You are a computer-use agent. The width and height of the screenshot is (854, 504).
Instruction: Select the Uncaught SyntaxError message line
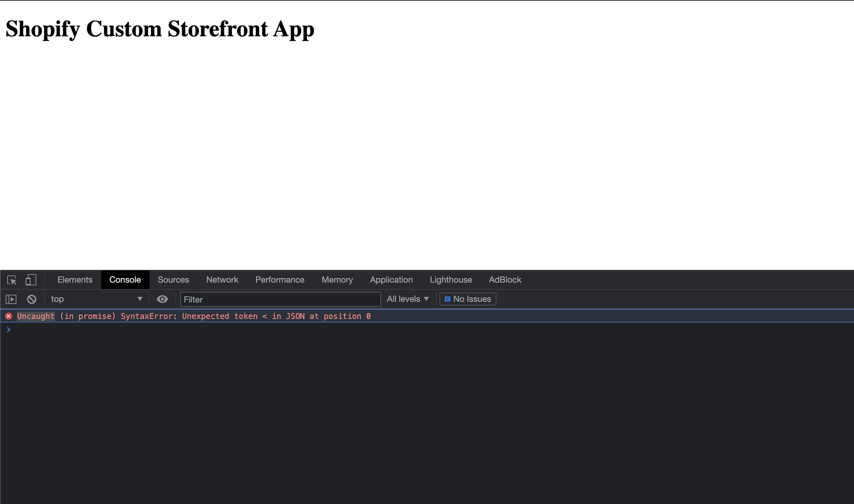[x=194, y=316]
